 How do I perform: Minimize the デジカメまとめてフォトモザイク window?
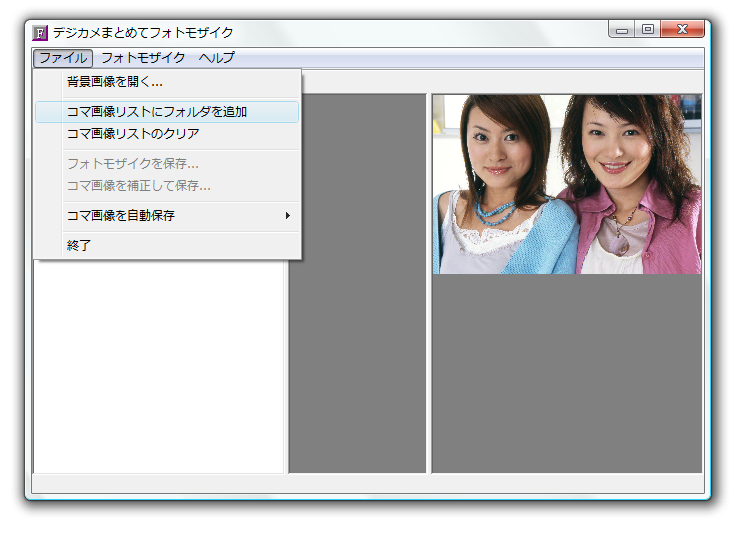point(622,30)
